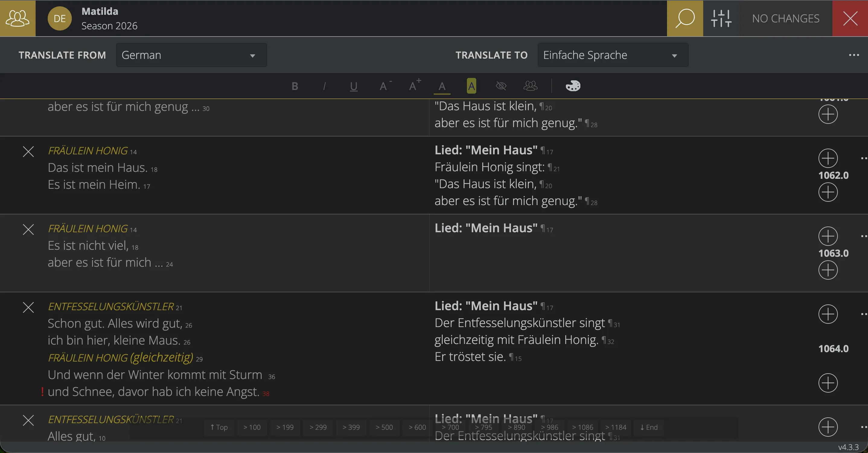Open the Translate From German dropdown
The image size is (868, 453).
[x=191, y=55]
